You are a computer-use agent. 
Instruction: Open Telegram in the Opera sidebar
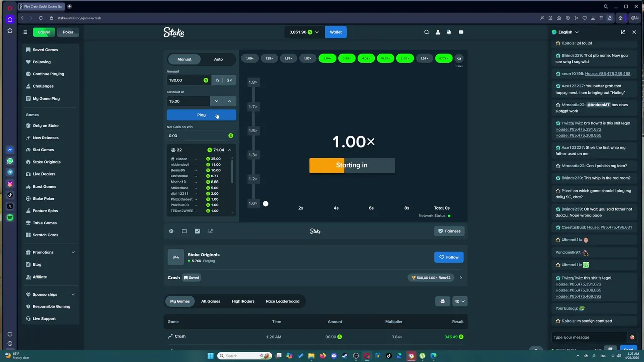click(x=10, y=172)
